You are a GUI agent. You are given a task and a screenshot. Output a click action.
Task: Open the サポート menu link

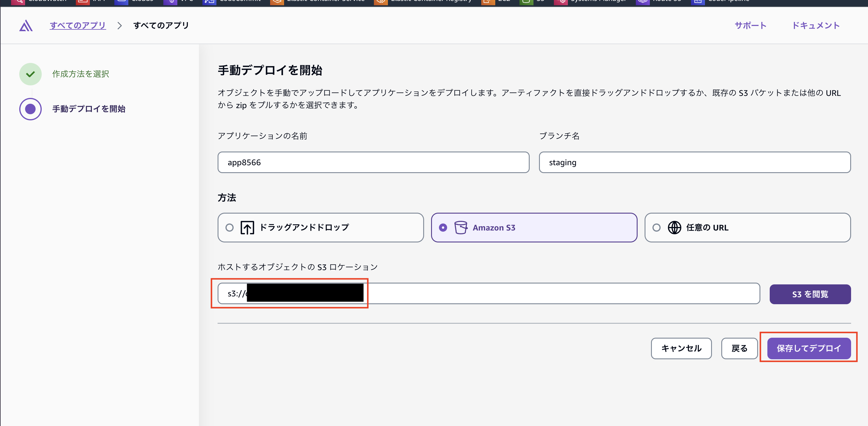tap(750, 26)
